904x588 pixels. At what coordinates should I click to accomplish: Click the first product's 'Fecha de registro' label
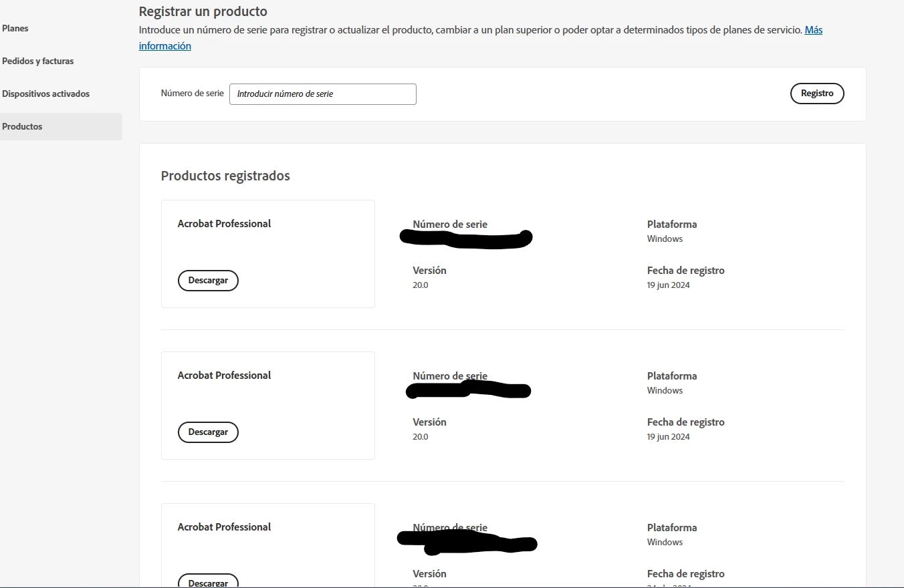click(x=686, y=270)
